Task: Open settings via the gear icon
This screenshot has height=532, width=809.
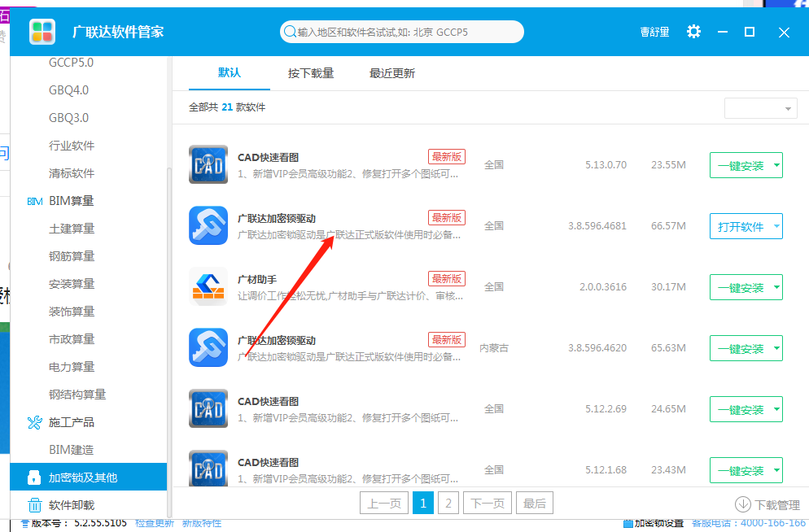Action: 693,32
